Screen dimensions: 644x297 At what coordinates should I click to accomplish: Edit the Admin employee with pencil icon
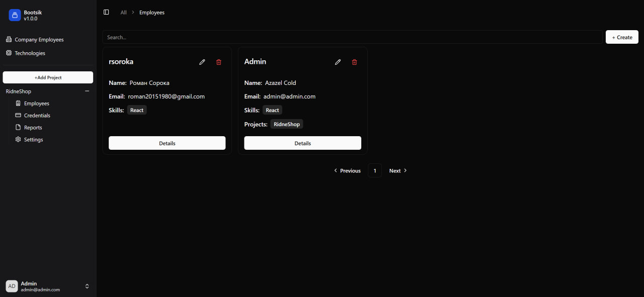click(338, 62)
